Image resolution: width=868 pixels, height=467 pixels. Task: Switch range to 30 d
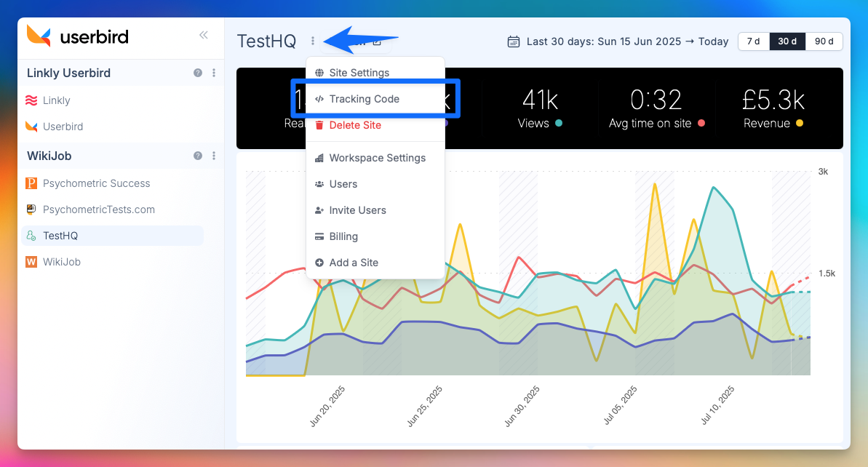coord(787,41)
